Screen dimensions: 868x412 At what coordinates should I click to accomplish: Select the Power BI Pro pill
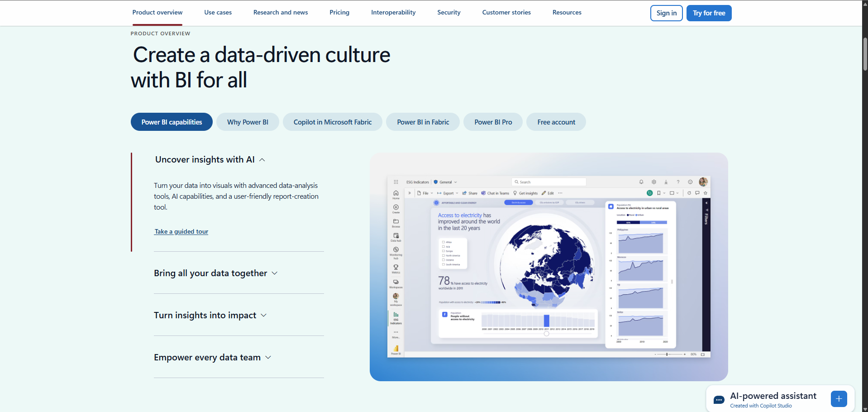point(493,122)
